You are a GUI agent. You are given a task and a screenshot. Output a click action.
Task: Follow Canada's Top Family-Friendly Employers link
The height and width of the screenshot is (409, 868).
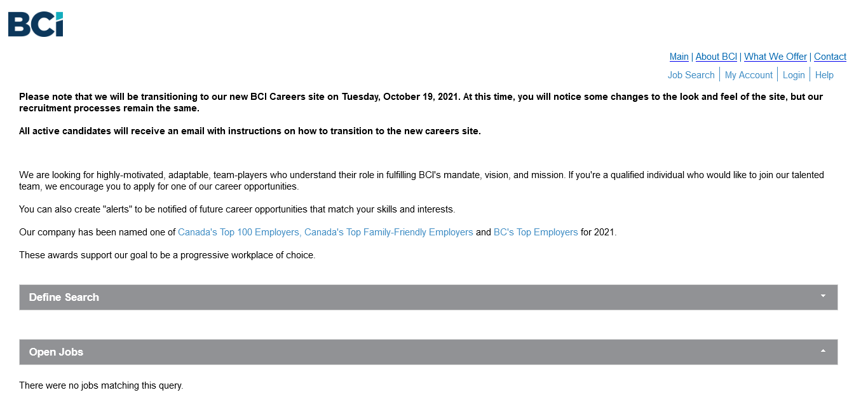click(389, 232)
